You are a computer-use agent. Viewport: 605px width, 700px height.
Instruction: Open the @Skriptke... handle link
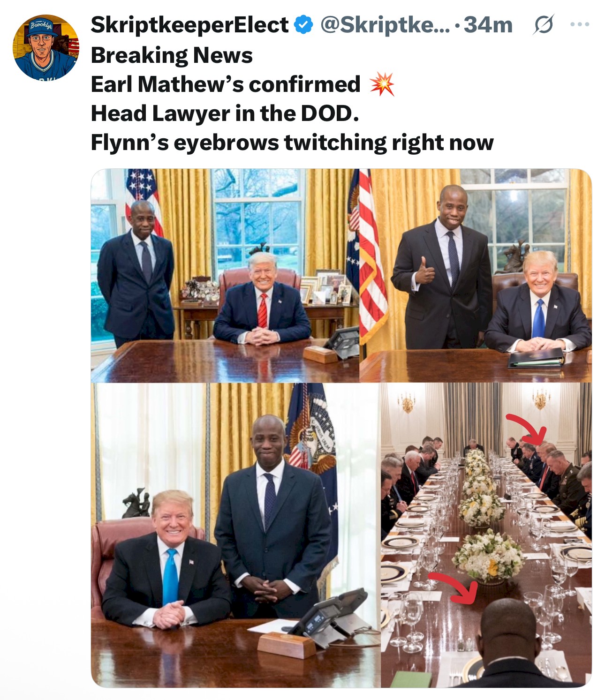(384, 25)
